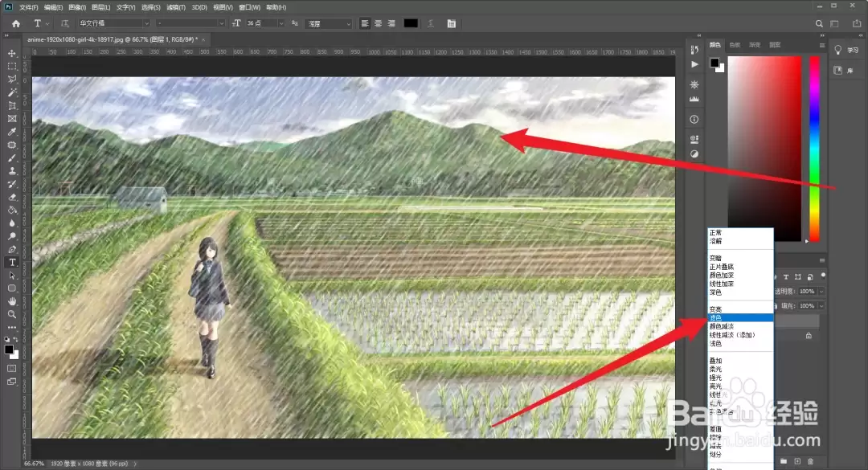The width and height of the screenshot is (868, 470).
Task: Select the Hand tool
Action: click(x=11, y=301)
